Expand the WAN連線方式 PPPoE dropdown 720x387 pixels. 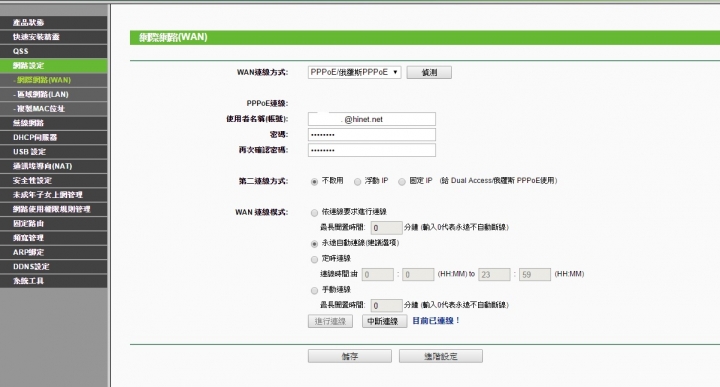tap(354, 72)
